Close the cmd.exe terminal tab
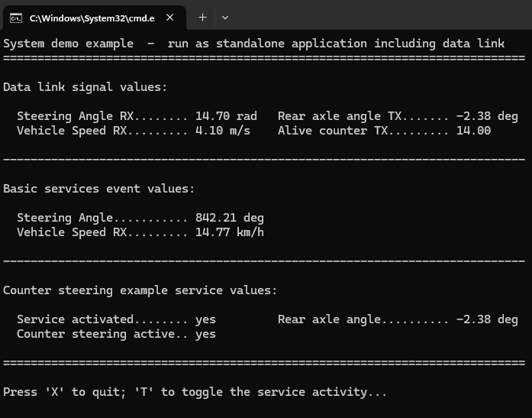The height and width of the screenshot is (418, 532). 169,17
